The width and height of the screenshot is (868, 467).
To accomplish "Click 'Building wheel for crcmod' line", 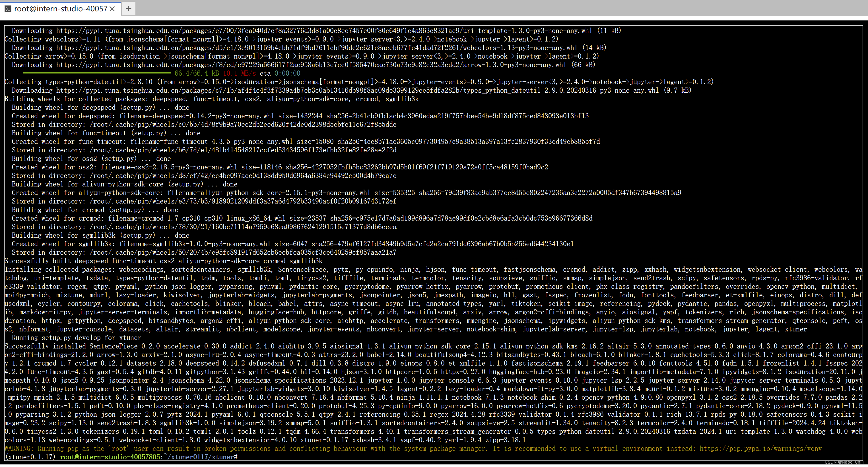I will 95,210.
